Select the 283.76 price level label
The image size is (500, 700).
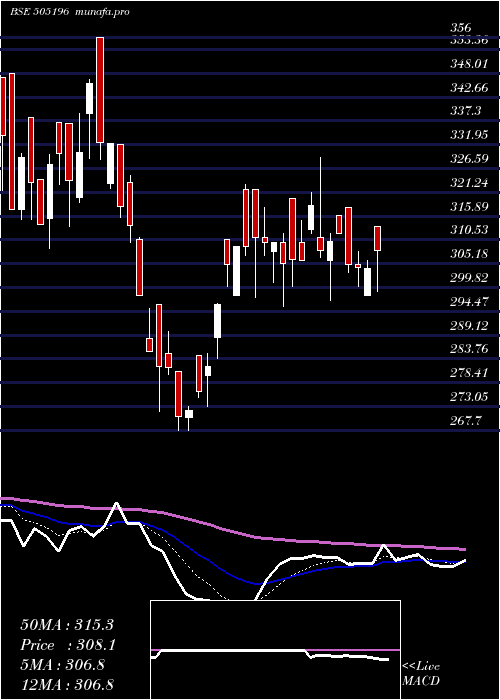point(469,349)
